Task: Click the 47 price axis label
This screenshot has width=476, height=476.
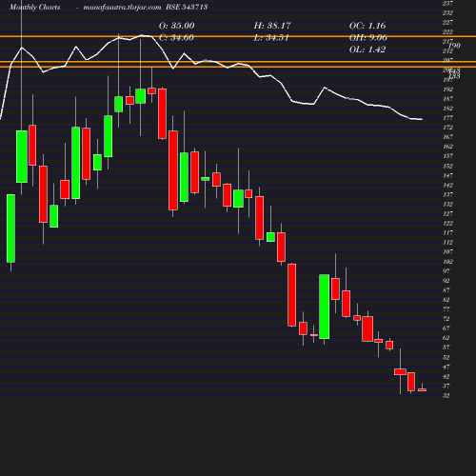Action: click(x=446, y=367)
